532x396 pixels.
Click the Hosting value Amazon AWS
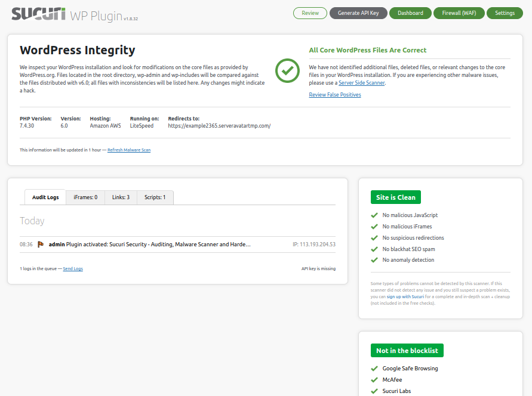(105, 126)
